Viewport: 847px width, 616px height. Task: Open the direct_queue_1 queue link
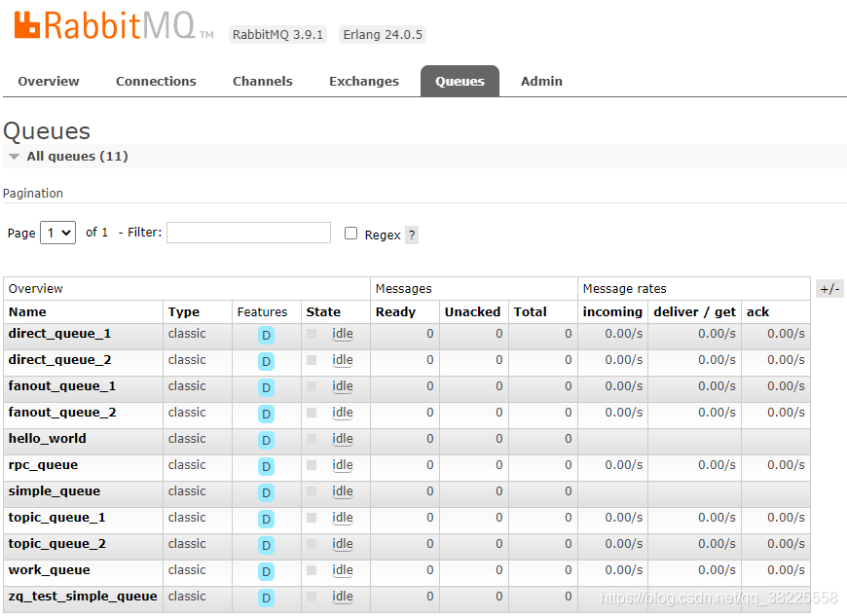click(x=59, y=334)
